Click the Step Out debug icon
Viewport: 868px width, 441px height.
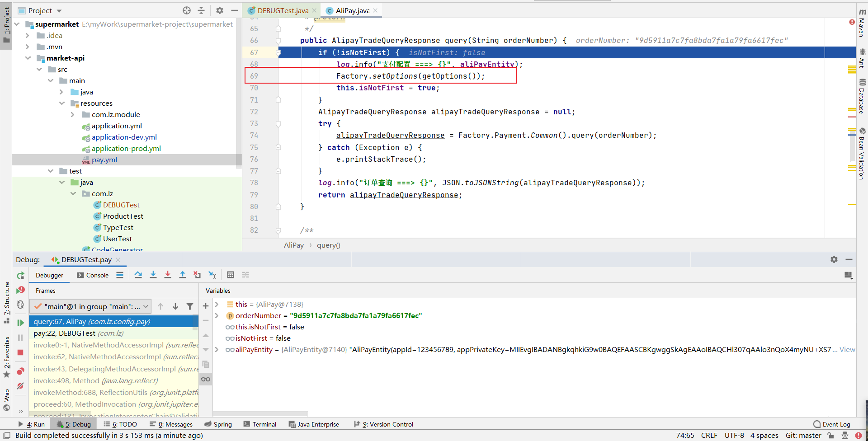pyautogui.click(x=183, y=275)
